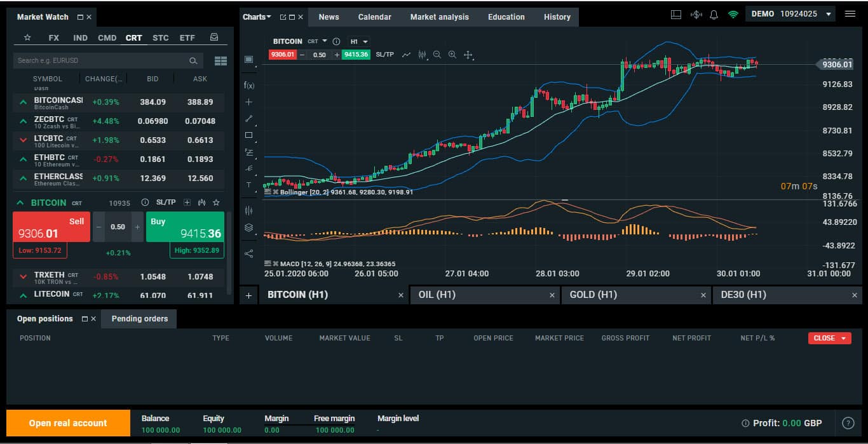
Task: Select the trend line drawing tool
Action: (248, 119)
